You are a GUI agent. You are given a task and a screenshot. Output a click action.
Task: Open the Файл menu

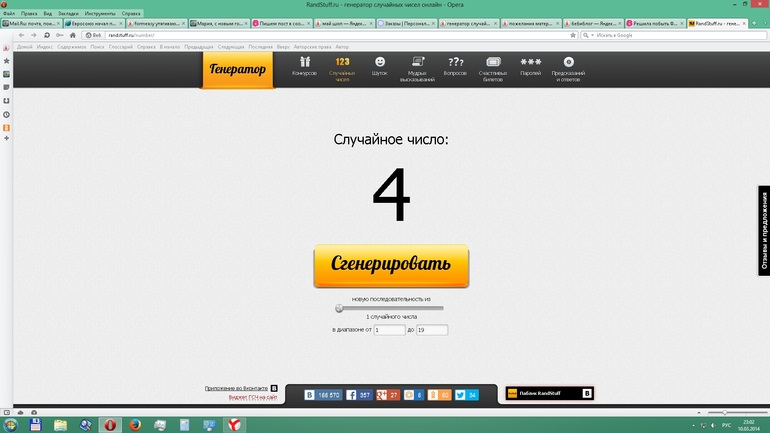(9, 14)
